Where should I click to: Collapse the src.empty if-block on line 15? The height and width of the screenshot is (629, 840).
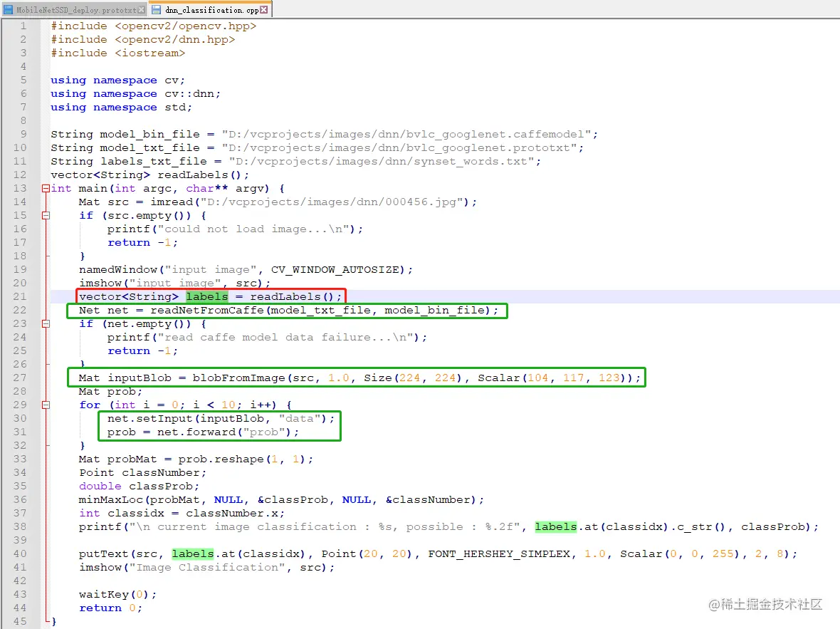pos(46,216)
